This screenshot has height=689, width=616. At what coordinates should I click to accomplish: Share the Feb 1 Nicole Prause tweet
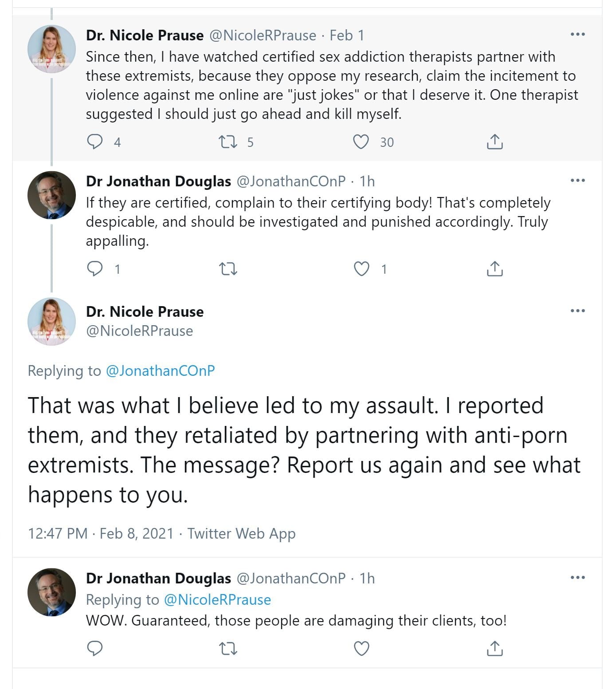click(x=494, y=142)
